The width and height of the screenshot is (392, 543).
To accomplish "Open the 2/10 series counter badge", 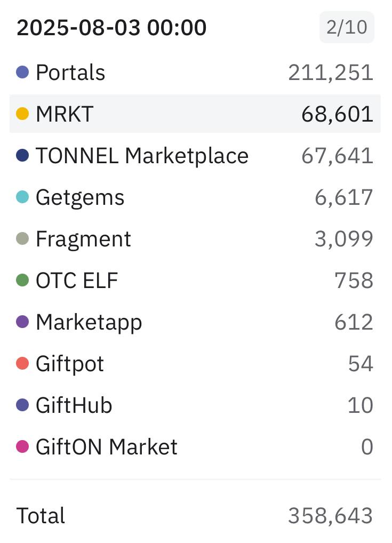I will point(347,27).
